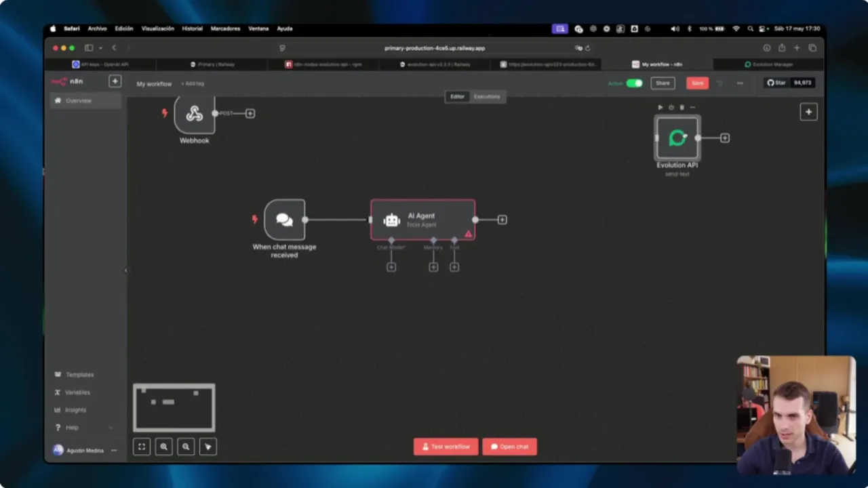
Task: Show Safari tab overview icon
Action: (812, 48)
